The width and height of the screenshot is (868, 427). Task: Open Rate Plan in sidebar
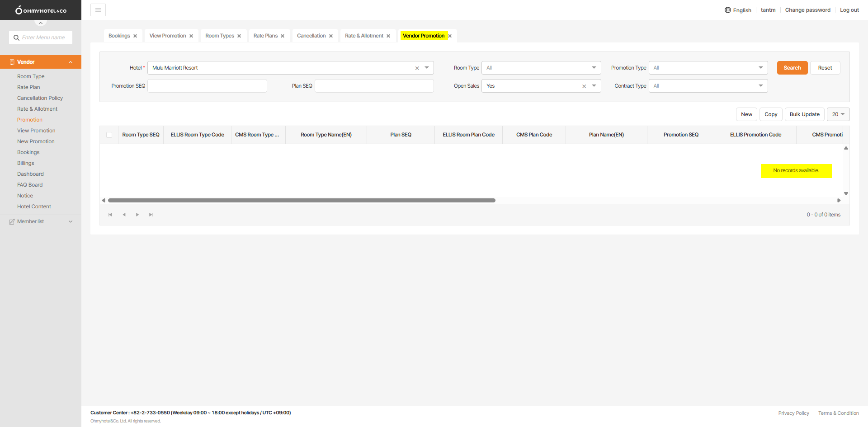[28, 87]
